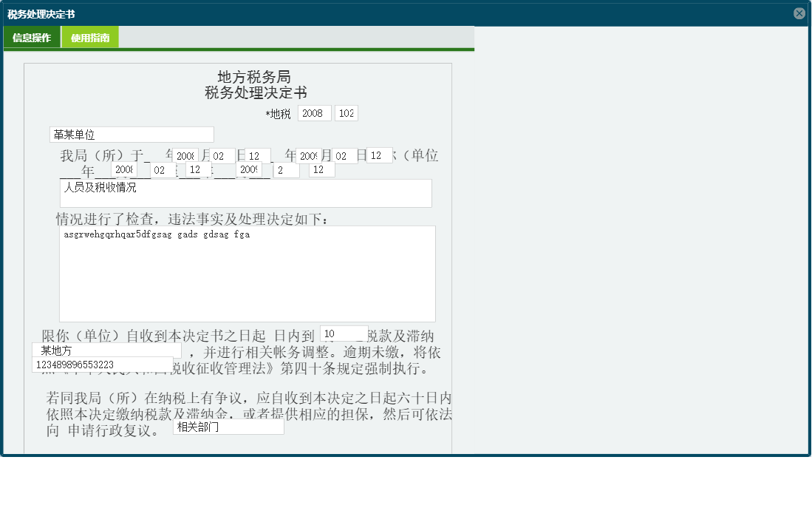Close the 税务处理决定书 dialog
Image resolution: width=812 pixels, height=508 pixels.
click(x=799, y=13)
